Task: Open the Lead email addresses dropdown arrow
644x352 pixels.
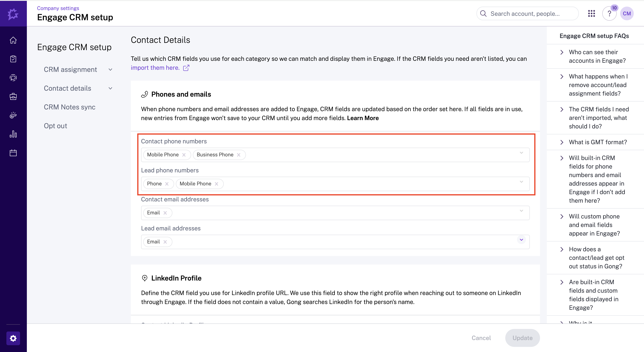Action: tap(521, 240)
